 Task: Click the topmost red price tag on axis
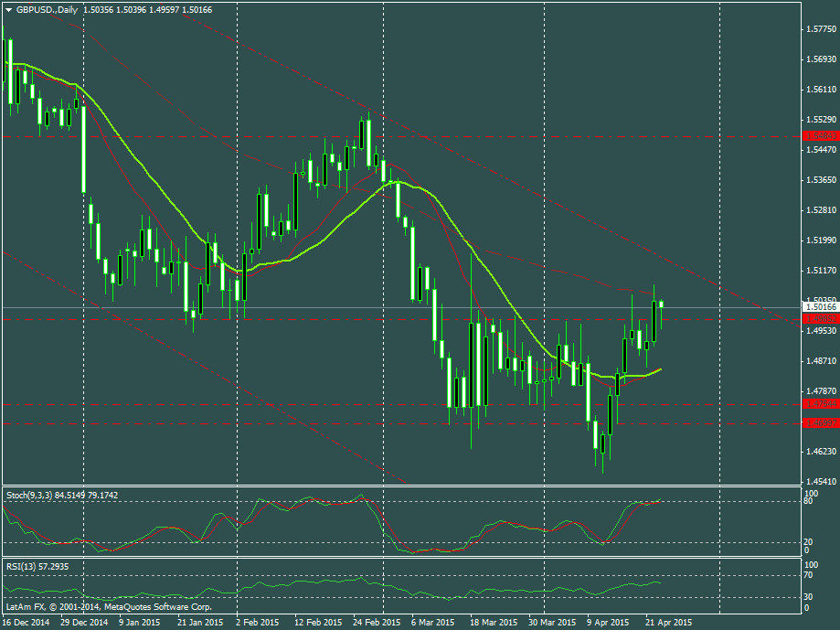(820, 135)
